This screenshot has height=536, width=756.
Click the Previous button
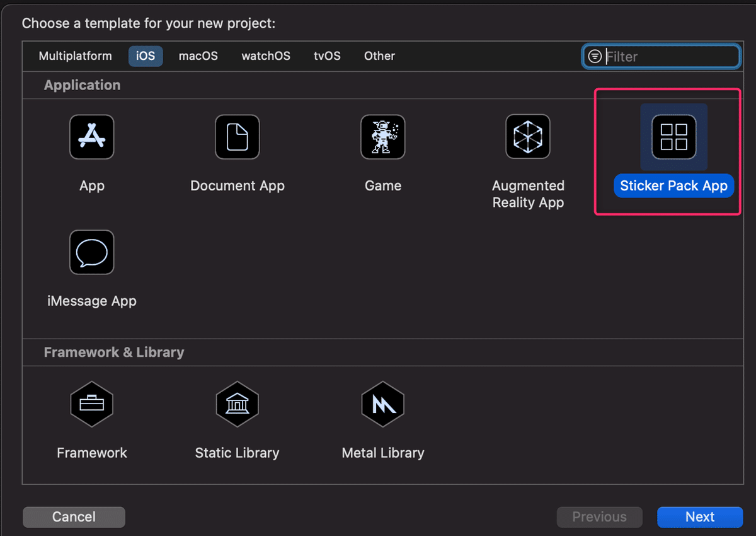coord(600,517)
